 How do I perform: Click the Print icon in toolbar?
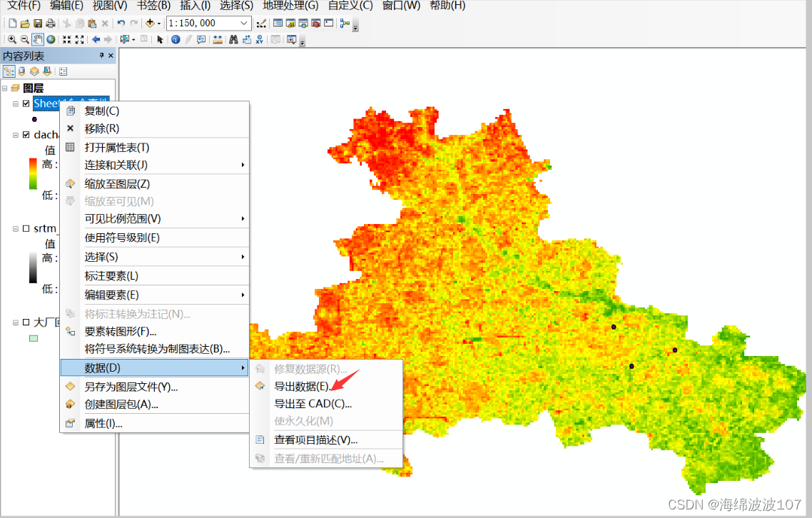coord(50,24)
